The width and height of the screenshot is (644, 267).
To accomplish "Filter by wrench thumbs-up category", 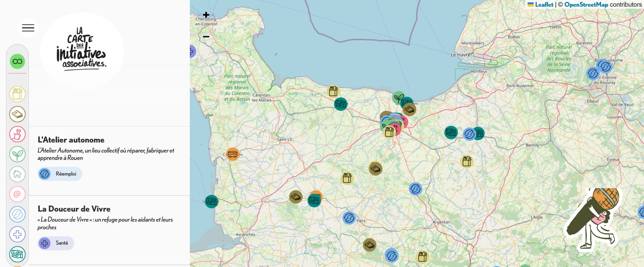I will point(17,134).
